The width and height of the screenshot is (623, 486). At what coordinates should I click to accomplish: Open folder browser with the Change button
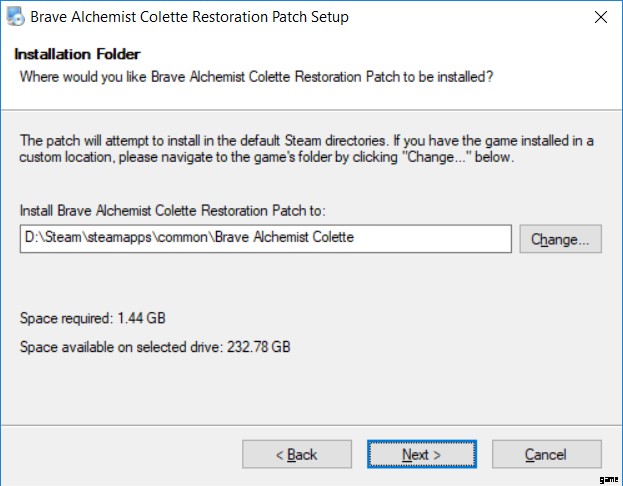(560, 239)
